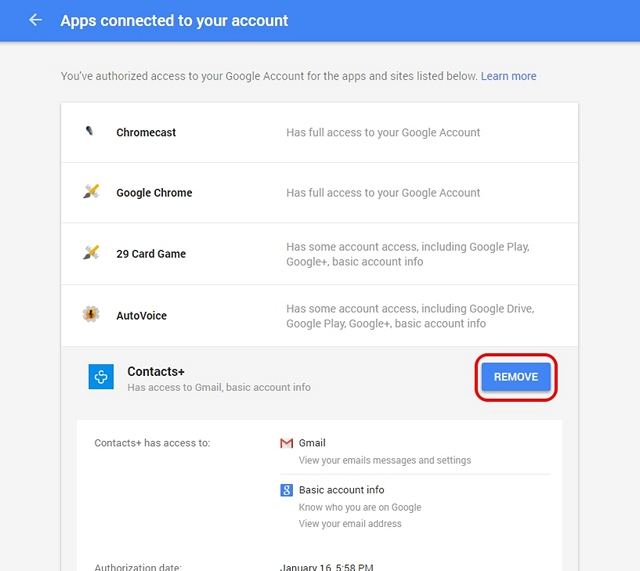Click the Gmail envelope icon
The height and width of the screenshot is (571, 640).
point(287,443)
